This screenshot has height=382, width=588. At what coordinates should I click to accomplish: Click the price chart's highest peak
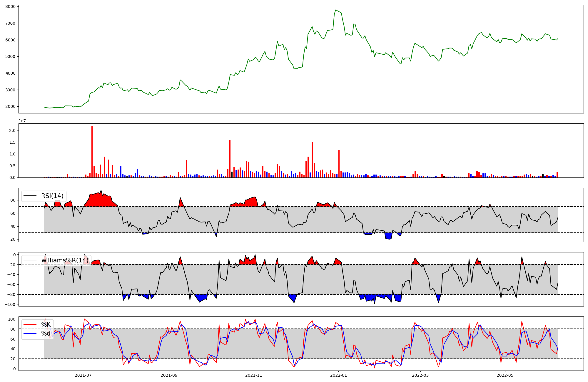tap(336, 10)
